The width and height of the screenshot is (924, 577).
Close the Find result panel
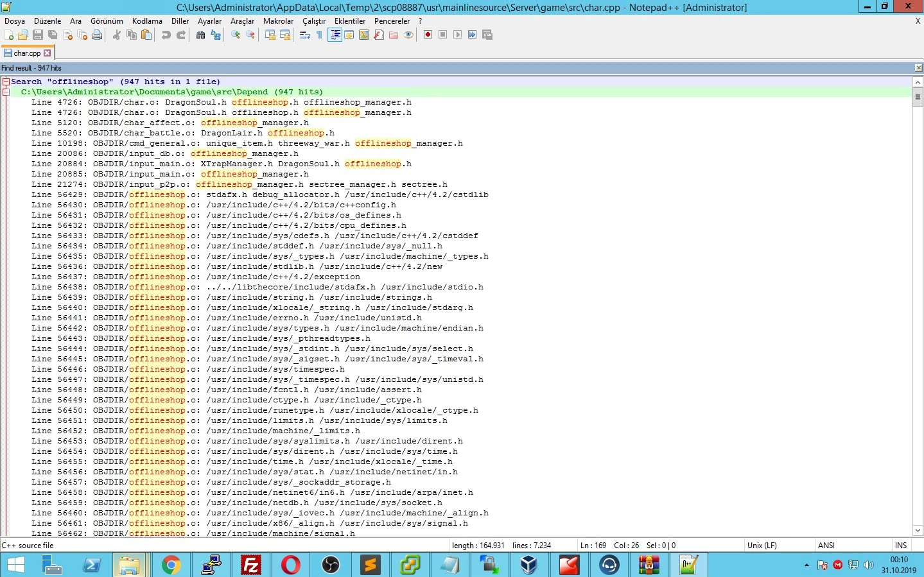[x=918, y=68]
